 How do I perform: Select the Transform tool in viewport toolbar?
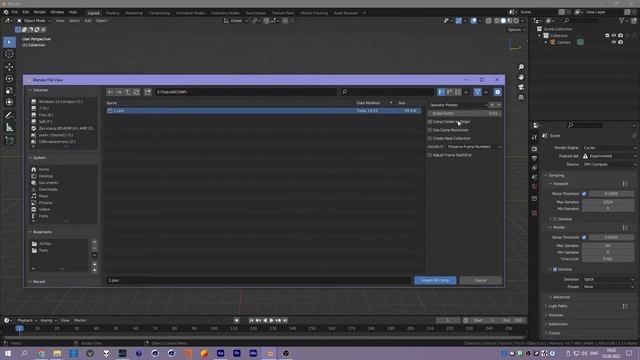click(9, 102)
